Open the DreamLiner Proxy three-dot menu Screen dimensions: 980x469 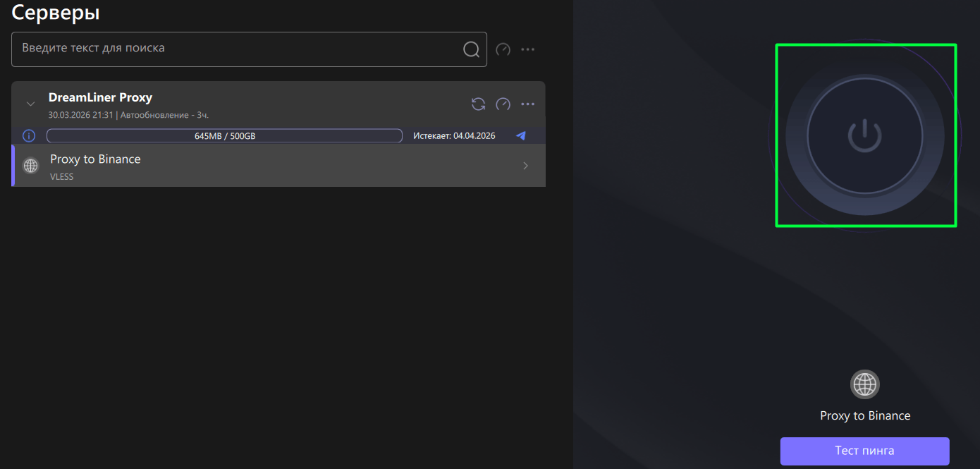(x=527, y=104)
